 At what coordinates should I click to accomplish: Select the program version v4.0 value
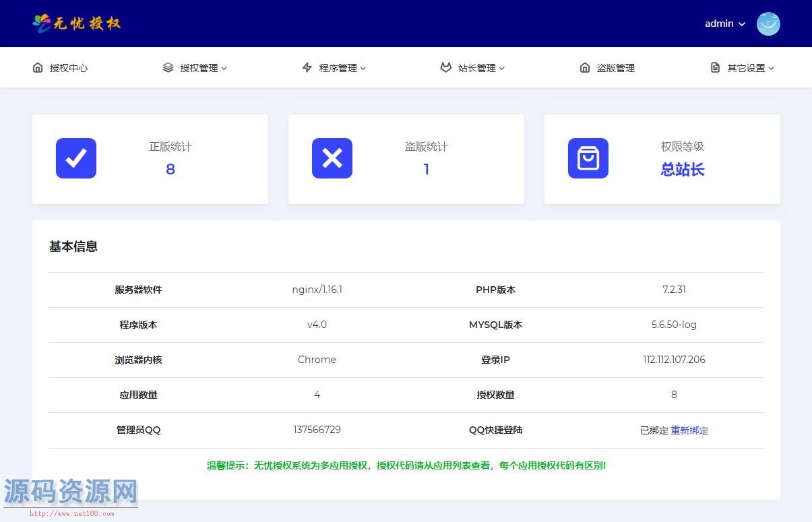[x=317, y=325]
